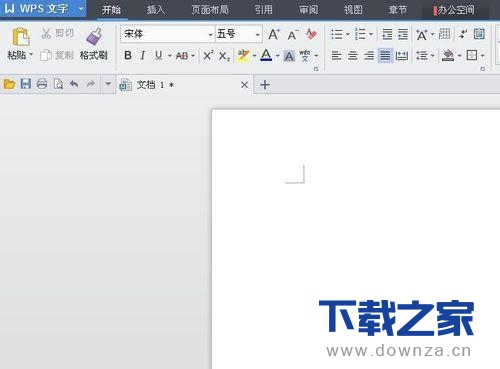500x369 pixels.
Task: Click the phonetic guide wén icon
Action: tap(305, 56)
